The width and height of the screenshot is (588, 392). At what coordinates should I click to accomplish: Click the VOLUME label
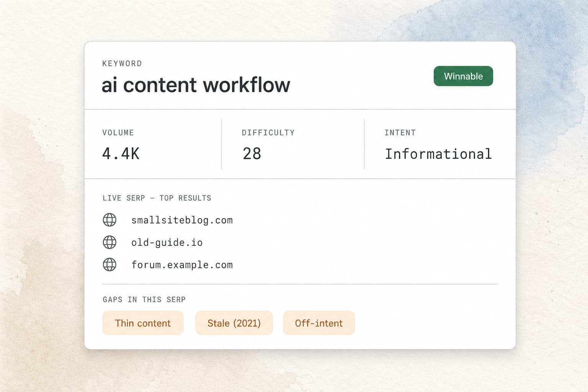point(118,132)
